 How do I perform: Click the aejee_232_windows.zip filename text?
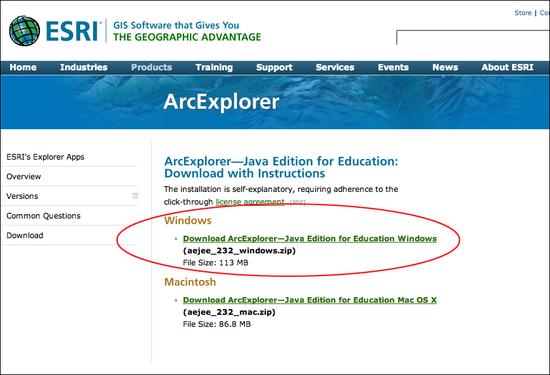pyautogui.click(x=239, y=251)
